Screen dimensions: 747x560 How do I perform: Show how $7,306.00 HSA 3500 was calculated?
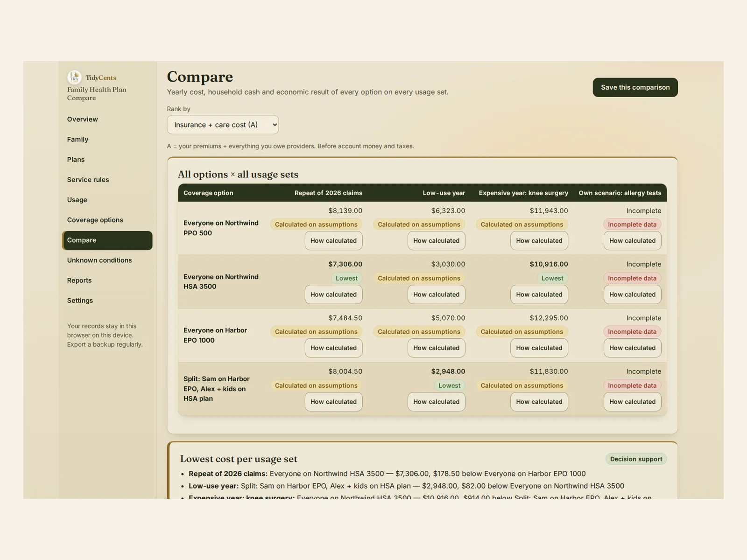333,294
